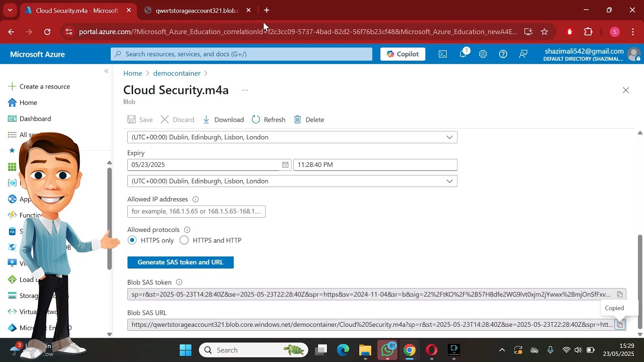
Task: Click the Discard command
Action: [178, 120]
